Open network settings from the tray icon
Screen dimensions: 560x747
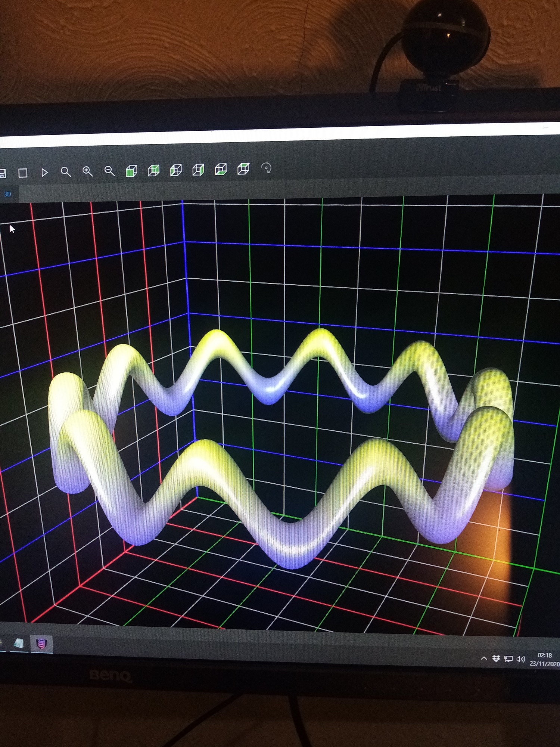tap(508, 659)
